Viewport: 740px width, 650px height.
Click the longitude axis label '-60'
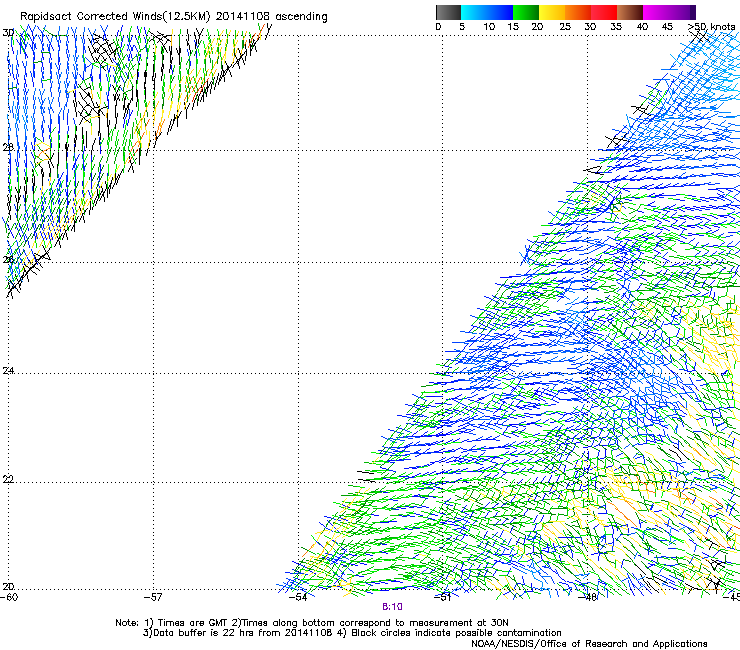tap(9, 597)
